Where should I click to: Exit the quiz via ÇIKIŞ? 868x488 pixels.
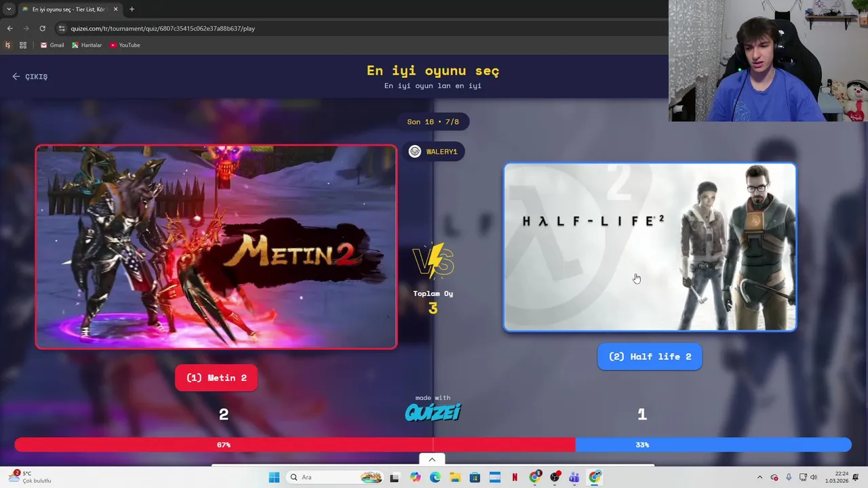click(30, 77)
